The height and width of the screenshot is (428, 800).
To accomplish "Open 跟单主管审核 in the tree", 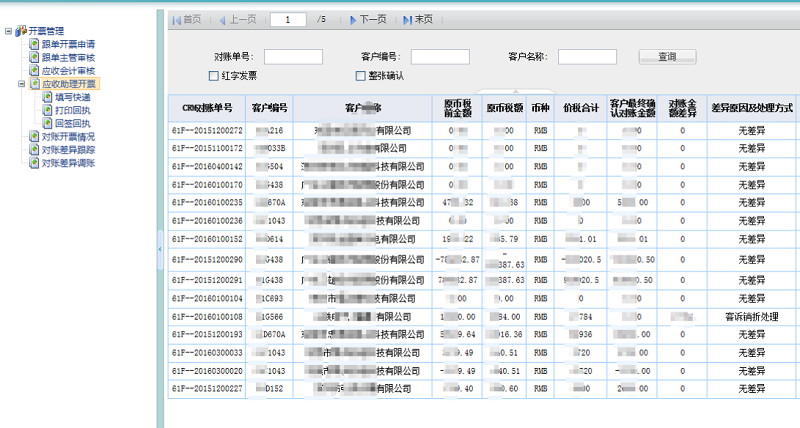I will click(x=68, y=58).
